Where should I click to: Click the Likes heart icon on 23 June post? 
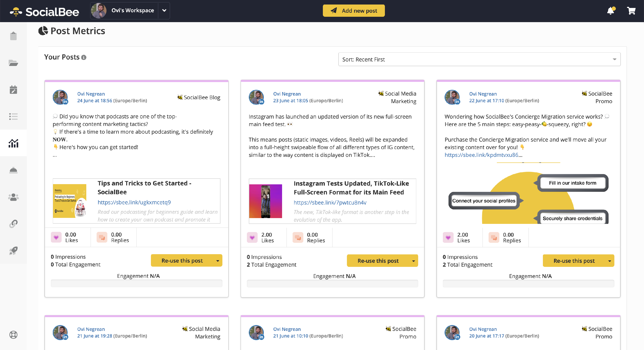click(252, 237)
